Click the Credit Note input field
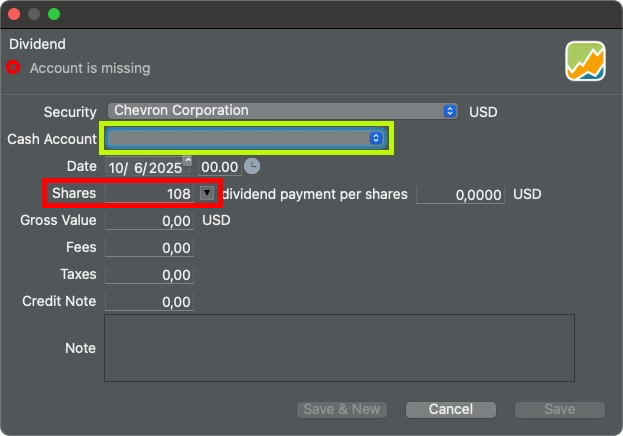 point(149,302)
